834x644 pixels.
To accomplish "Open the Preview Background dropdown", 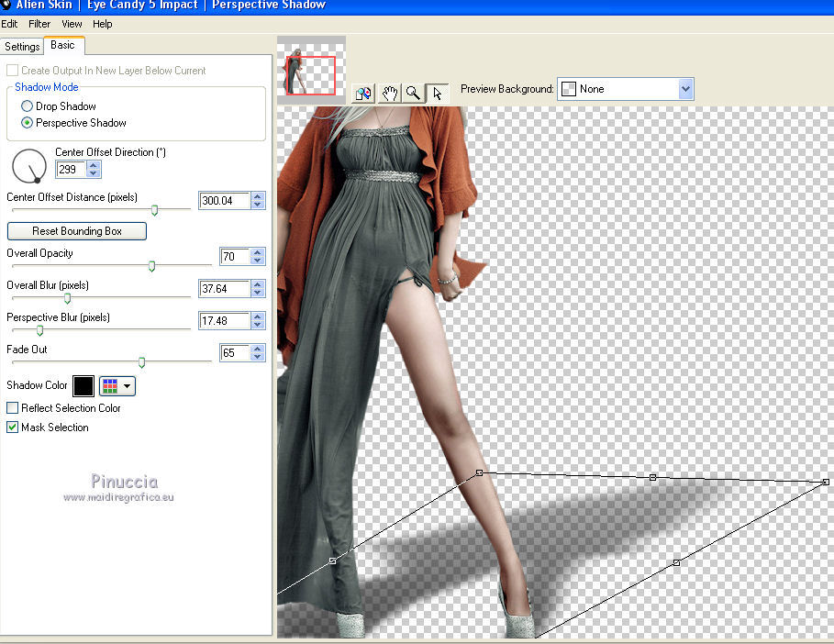I will pos(684,89).
